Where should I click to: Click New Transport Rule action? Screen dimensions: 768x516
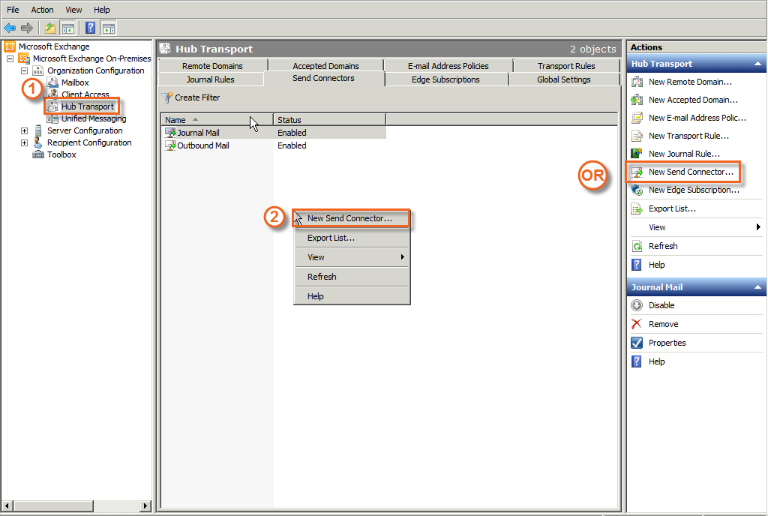tap(688, 136)
